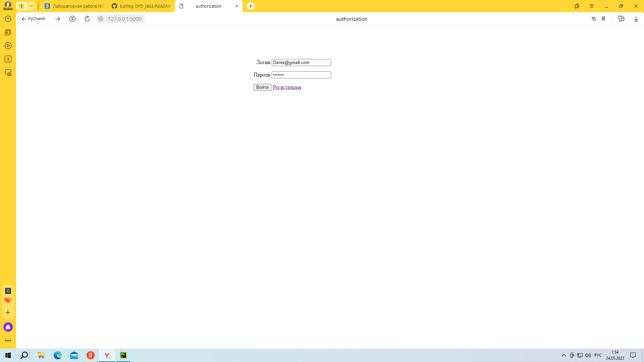Viewport: 644px width, 362px height.
Task: Click the downloads arrow icon
Action: tap(636, 19)
